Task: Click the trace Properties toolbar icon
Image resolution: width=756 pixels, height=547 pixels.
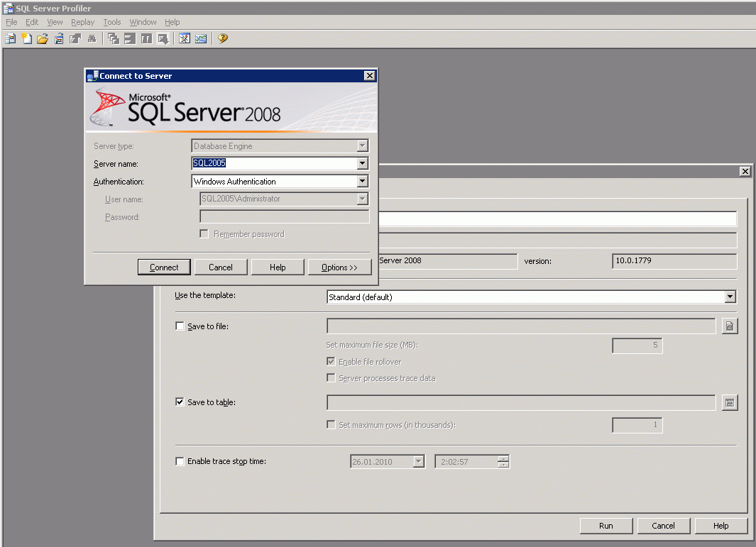Action: tap(75, 38)
